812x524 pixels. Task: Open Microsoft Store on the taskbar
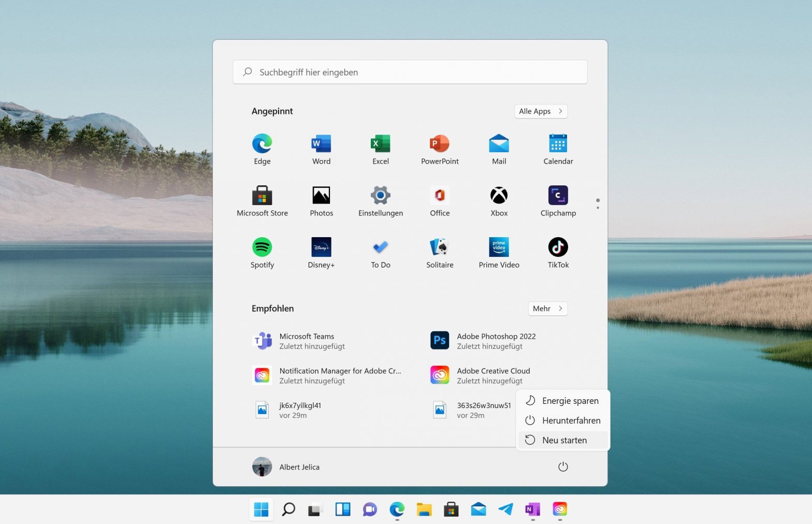(x=451, y=510)
